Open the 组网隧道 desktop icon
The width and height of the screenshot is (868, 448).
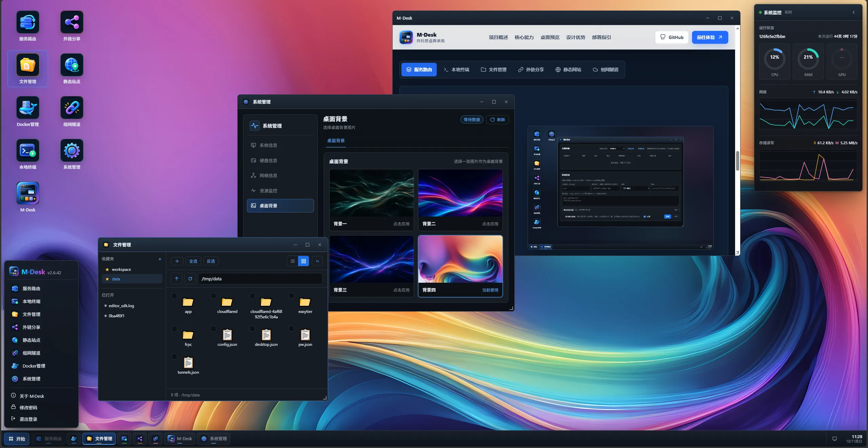click(x=72, y=112)
